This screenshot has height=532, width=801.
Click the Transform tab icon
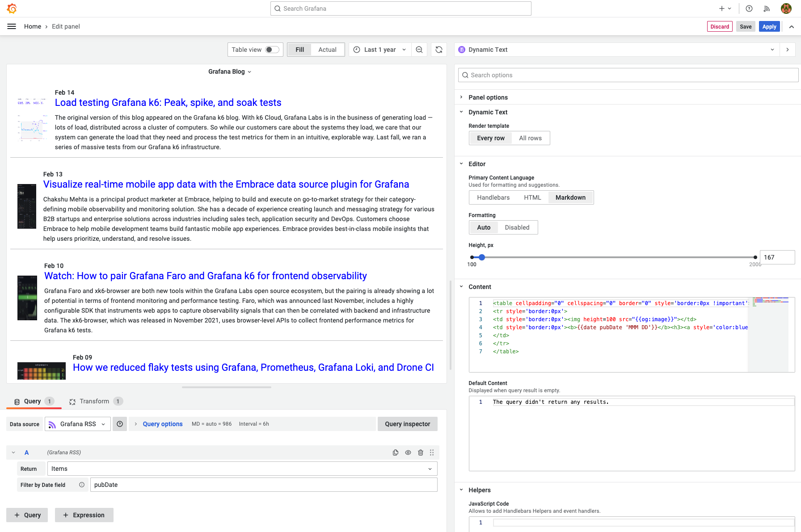[72, 402]
